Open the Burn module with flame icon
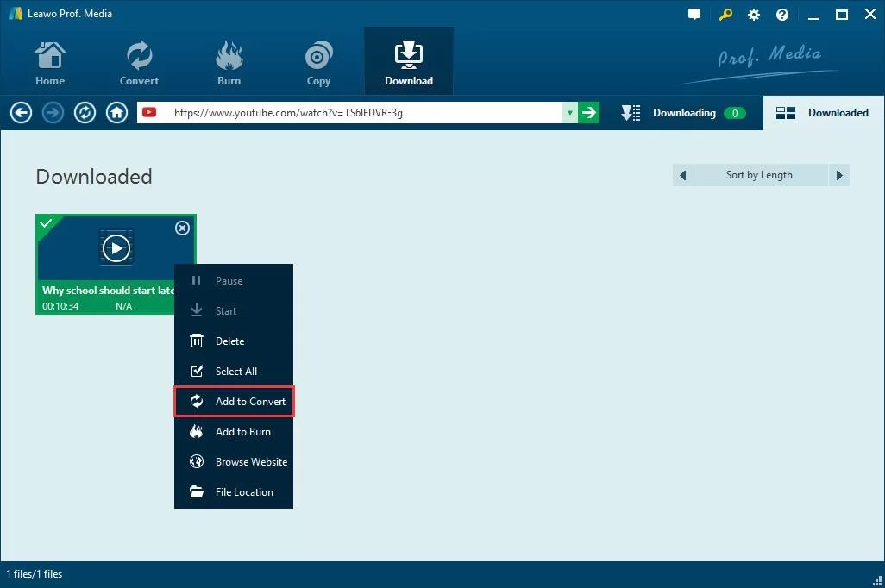Screen dimensions: 885x588 click(x=229, y=60)
